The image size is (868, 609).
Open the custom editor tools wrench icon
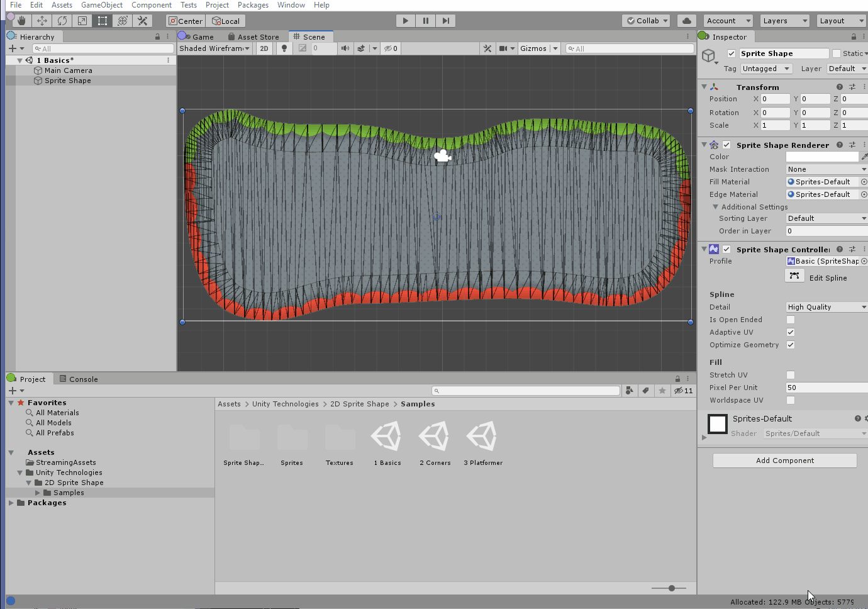click(x=143, y=20)
